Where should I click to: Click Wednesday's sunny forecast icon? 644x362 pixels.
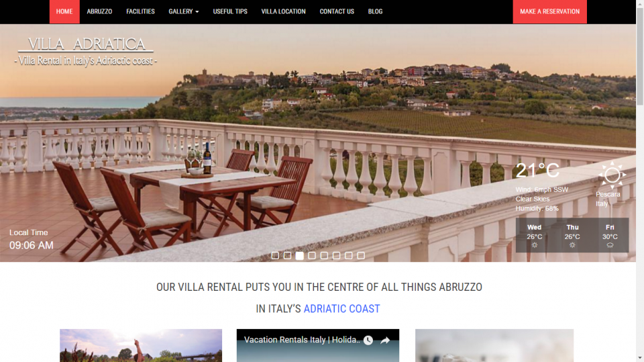tap(535, 245)
